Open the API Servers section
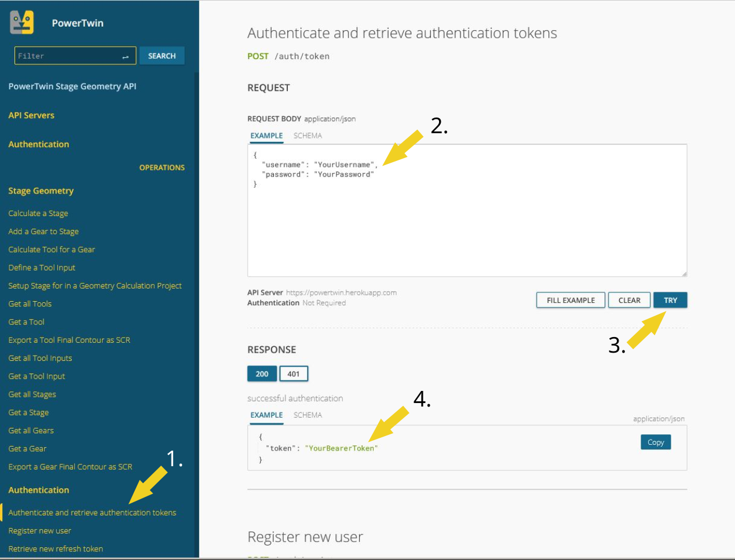 click(x=31, y=115)
